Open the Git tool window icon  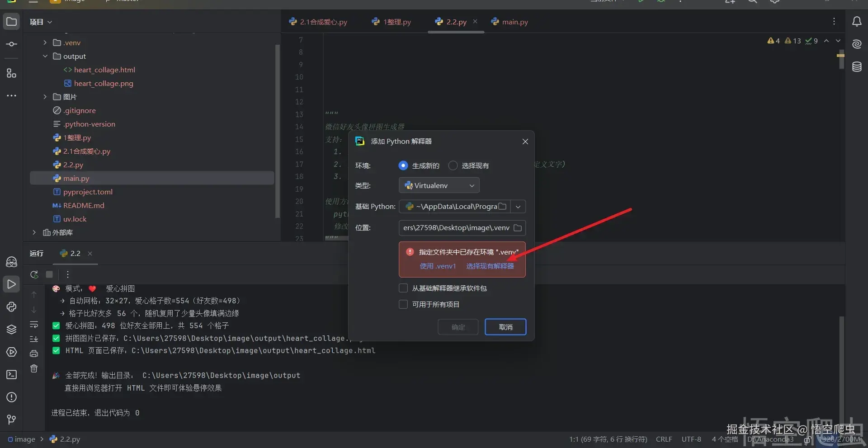(11, 420)
